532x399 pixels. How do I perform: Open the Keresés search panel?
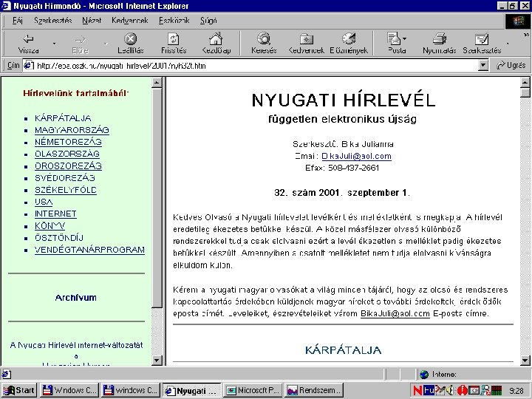(x=264, y=44)
